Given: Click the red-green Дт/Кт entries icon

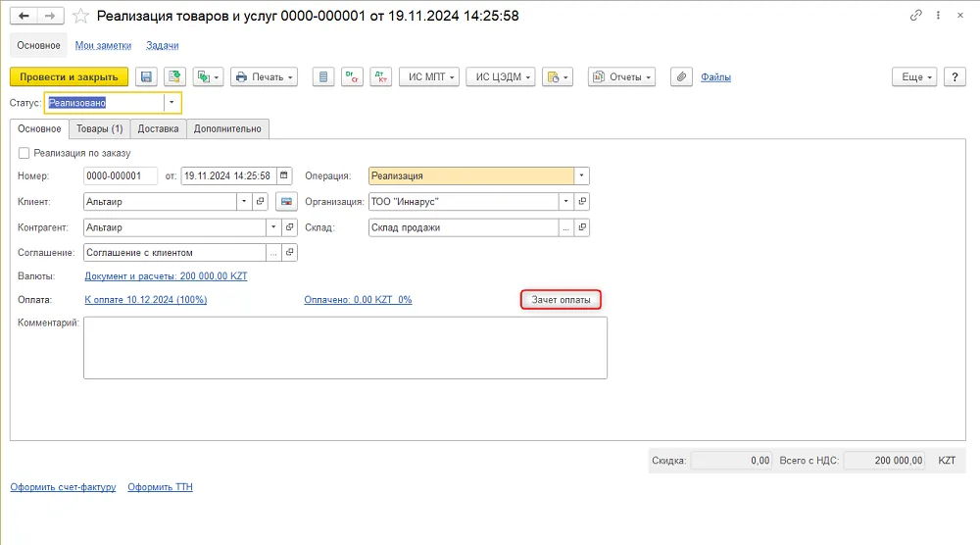Looking at the screenshot, I should tap(380, 76).
